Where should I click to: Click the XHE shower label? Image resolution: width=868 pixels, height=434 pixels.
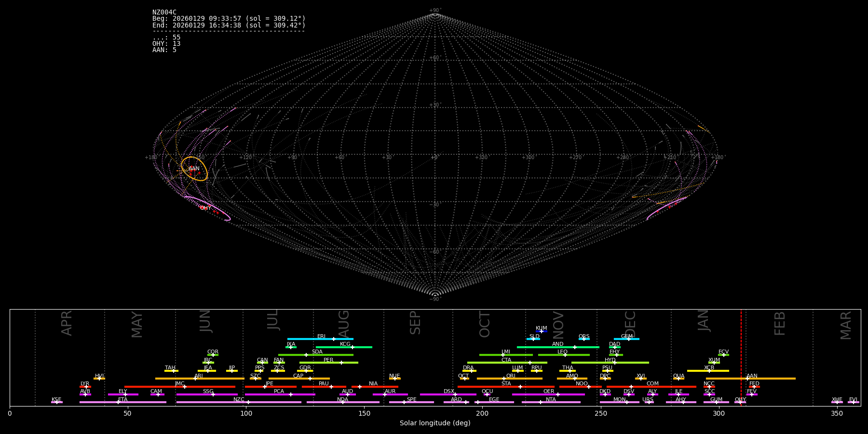pos(837,399)
